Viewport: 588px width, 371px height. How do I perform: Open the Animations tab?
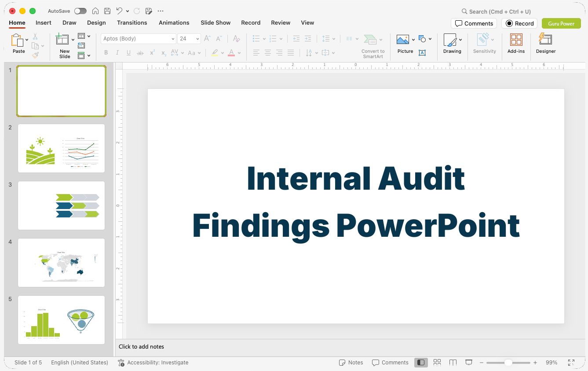pos(174,22)
